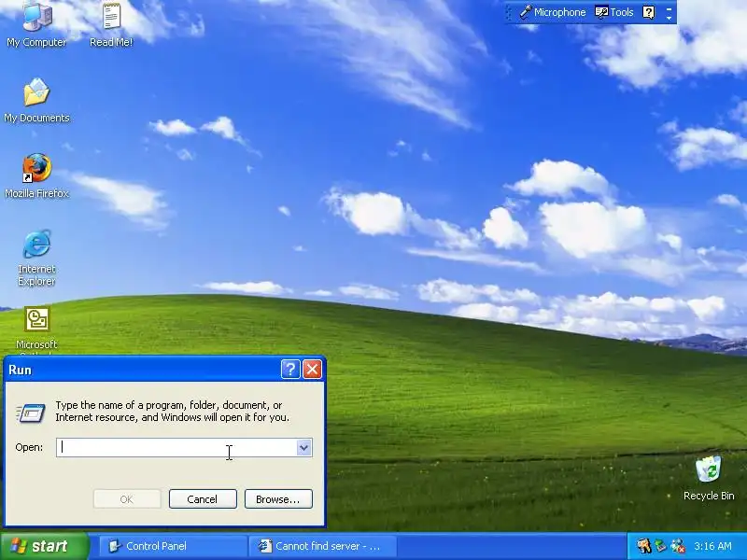Click the 3:16 AM taskbar clock
The image size is (747, 560).
pos(712,546)
